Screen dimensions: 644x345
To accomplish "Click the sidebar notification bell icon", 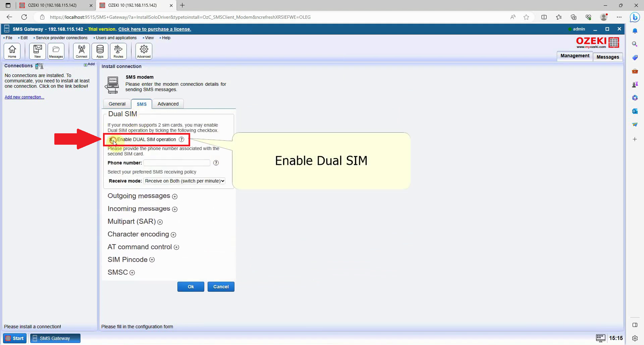I will click(635, 31).
